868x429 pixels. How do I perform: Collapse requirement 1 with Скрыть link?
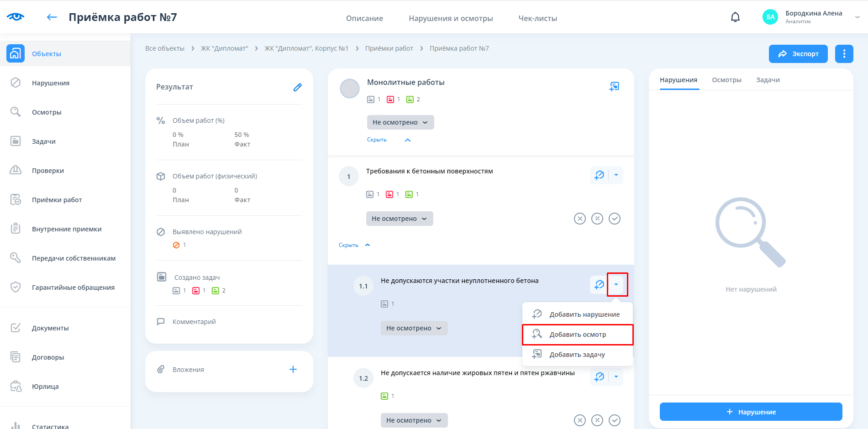349,245
